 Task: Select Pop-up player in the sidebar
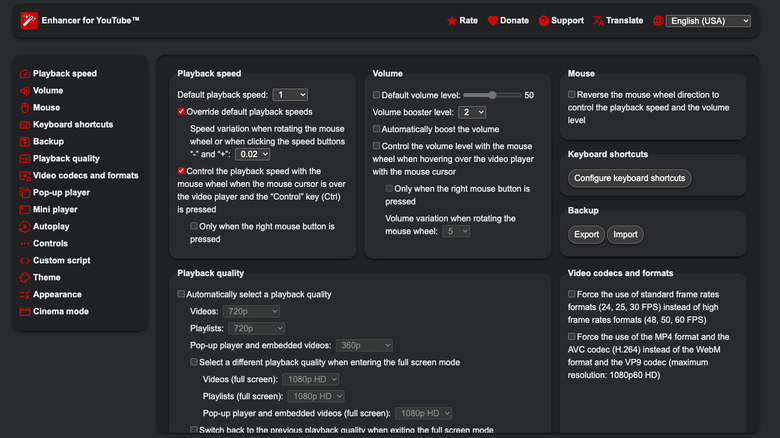pos(61,193)
